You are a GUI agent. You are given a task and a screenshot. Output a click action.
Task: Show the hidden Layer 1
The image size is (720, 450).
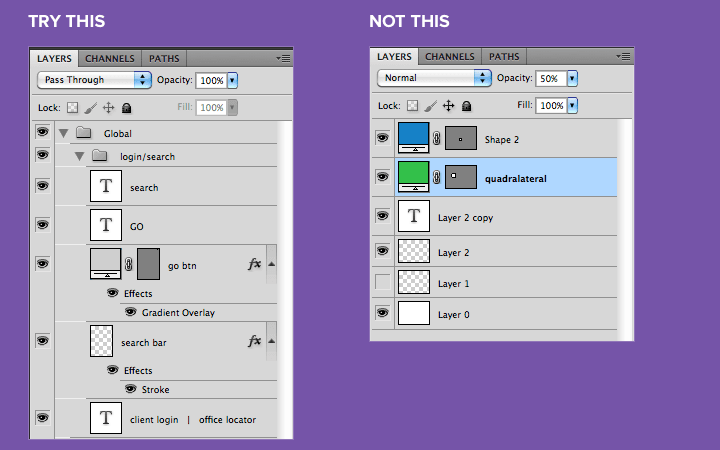pyautogui.click(x=382, y=283)
